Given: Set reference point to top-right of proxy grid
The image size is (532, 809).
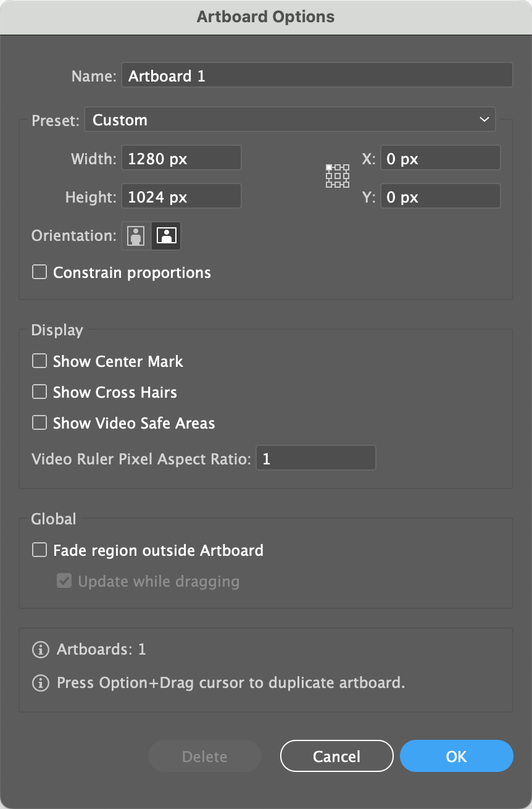Looking at the screenshot, I should point(346,167).
